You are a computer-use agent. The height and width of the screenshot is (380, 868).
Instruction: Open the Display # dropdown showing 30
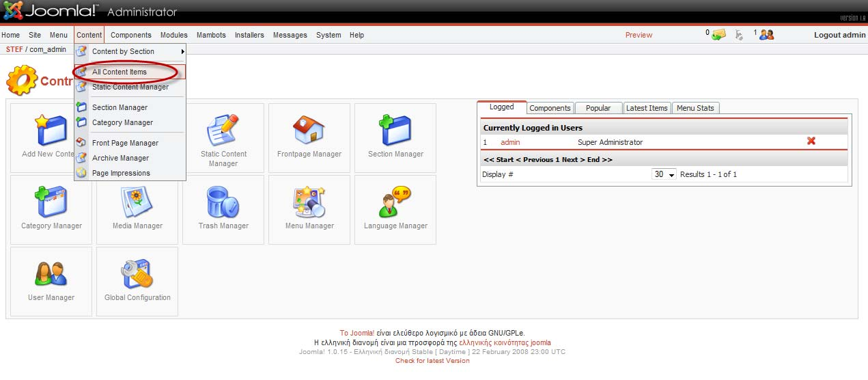click(x=664, y=174)
